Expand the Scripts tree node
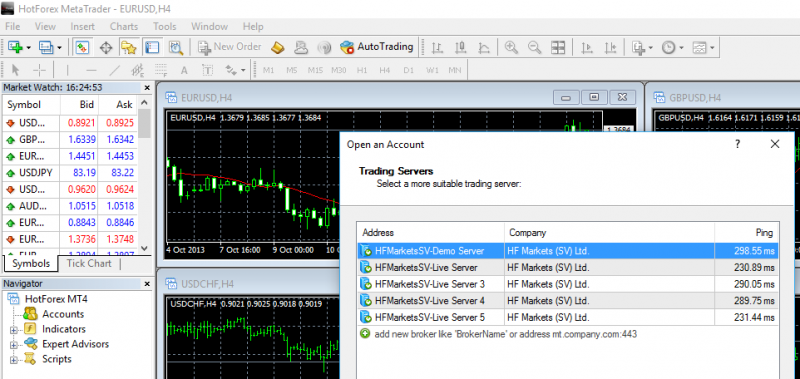Image resolution: width=800 pixels, height=379 pixels. click(x=14, y=359)
